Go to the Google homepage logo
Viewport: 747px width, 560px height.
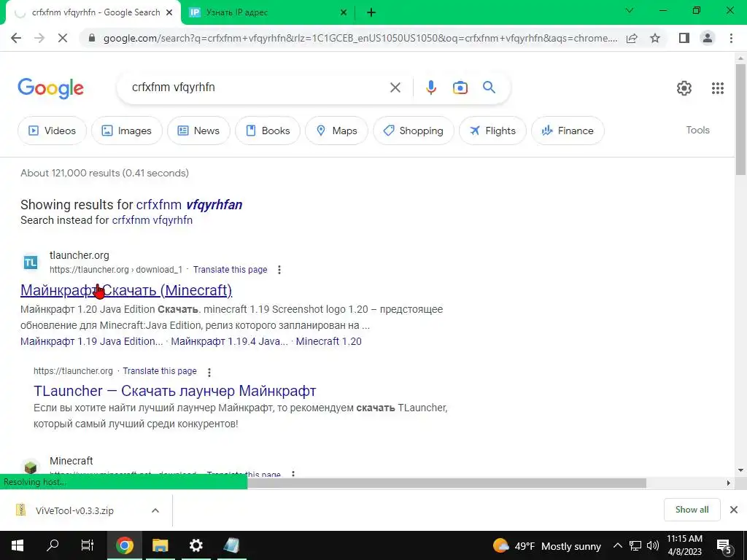tap(50, 88)
